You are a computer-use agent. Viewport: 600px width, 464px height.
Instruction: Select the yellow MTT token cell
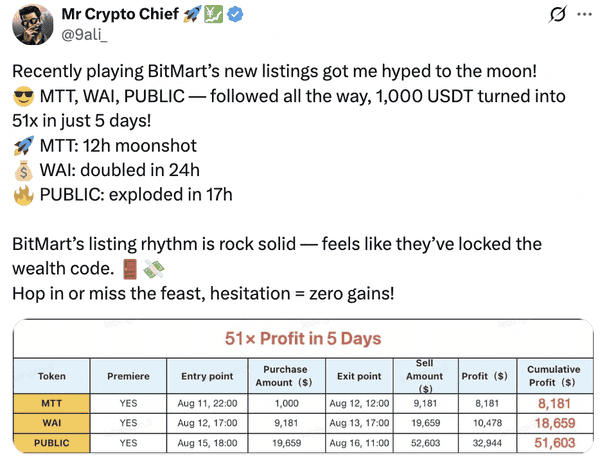click(51, 404)
